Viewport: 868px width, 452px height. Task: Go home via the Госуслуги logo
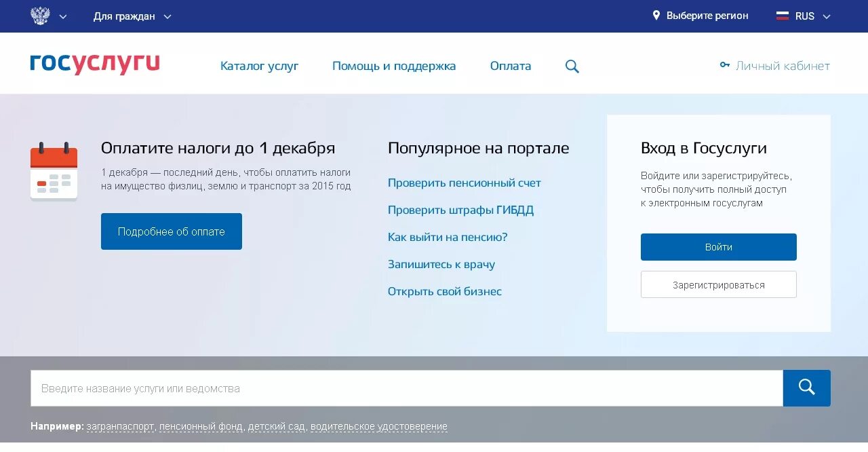click(x=95, y=64)
